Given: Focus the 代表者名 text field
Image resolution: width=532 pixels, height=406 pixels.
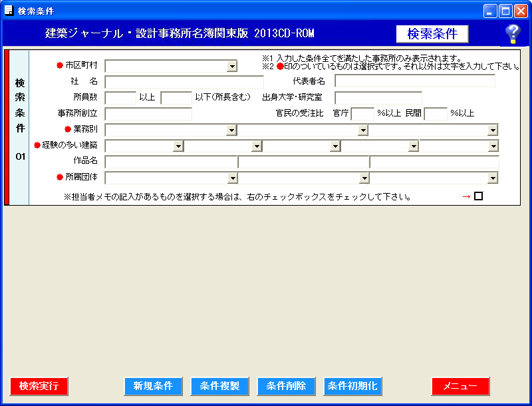Looking at the screenshot, I should tap(415, 81).
